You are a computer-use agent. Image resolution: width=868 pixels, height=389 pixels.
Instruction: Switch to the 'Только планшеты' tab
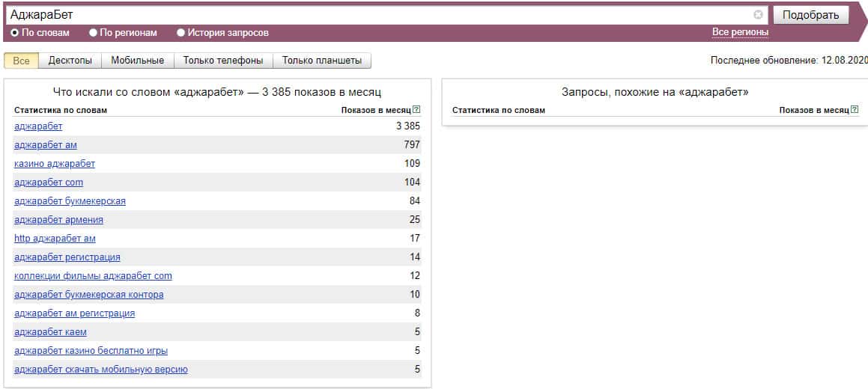(x=322, y=61)
